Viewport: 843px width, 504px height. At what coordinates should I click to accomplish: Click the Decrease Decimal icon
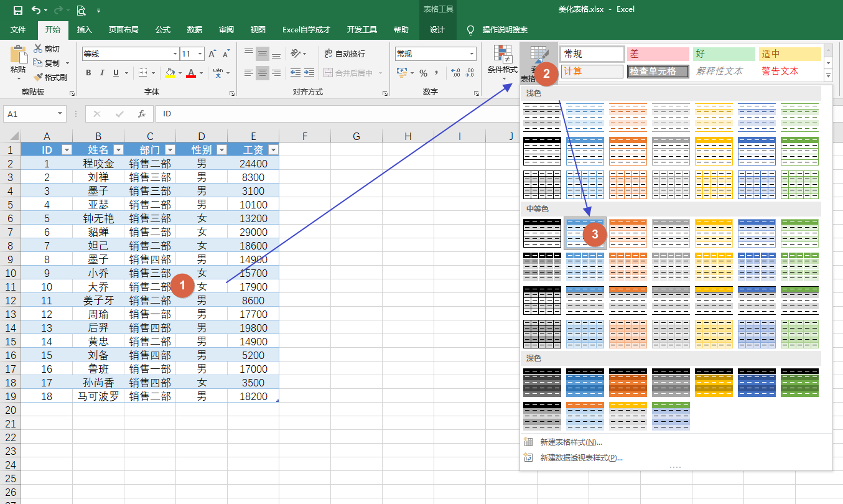click(470, 73)
